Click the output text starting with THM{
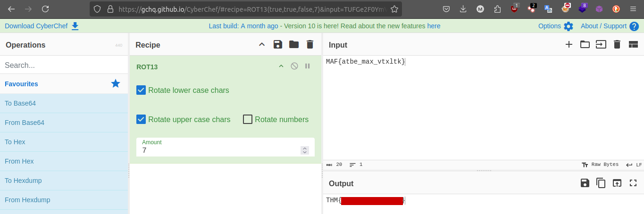644x214 pixels. 365,200
